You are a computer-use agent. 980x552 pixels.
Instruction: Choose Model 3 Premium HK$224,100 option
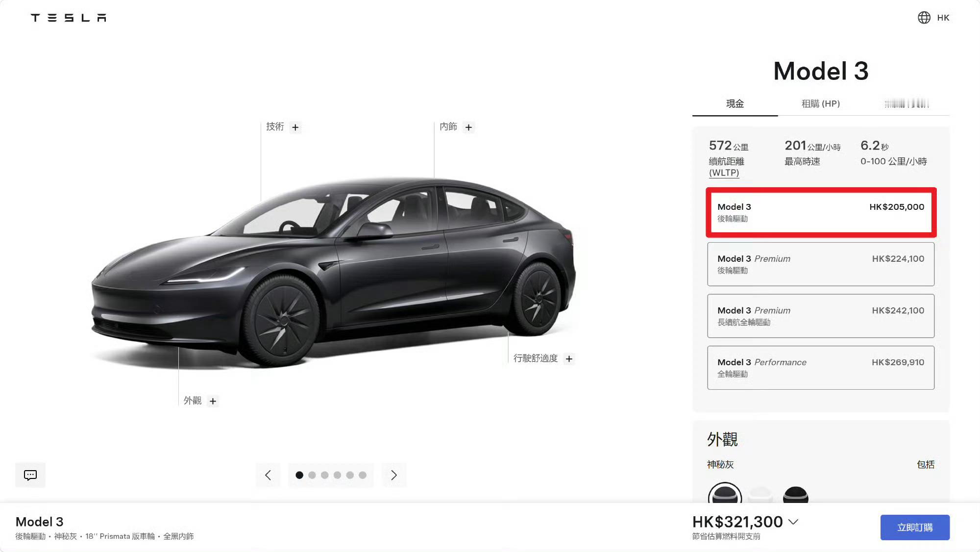coord(821,264)
